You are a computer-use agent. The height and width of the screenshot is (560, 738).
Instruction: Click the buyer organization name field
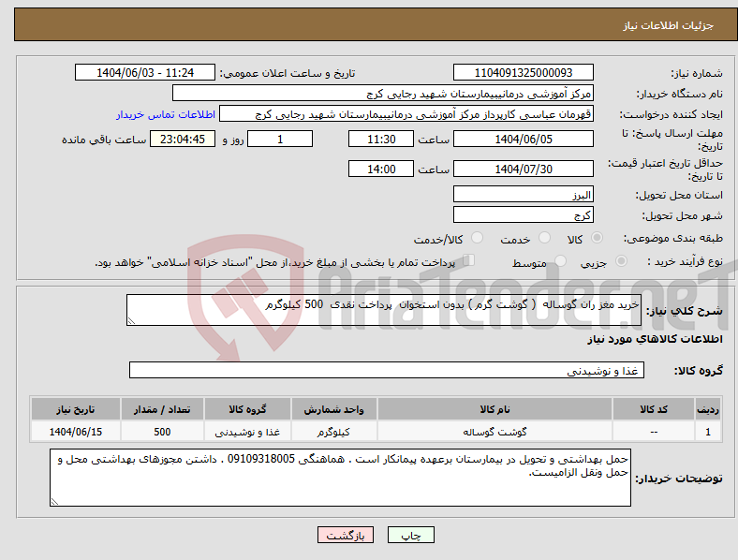pyautogui.click(x=383, y=93)
